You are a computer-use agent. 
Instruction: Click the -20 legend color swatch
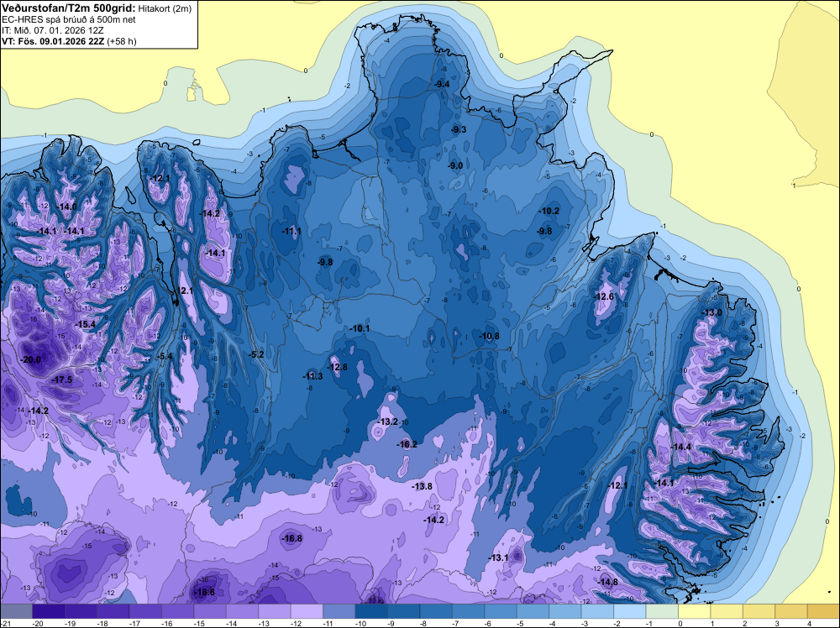click(x=49, y=611)
